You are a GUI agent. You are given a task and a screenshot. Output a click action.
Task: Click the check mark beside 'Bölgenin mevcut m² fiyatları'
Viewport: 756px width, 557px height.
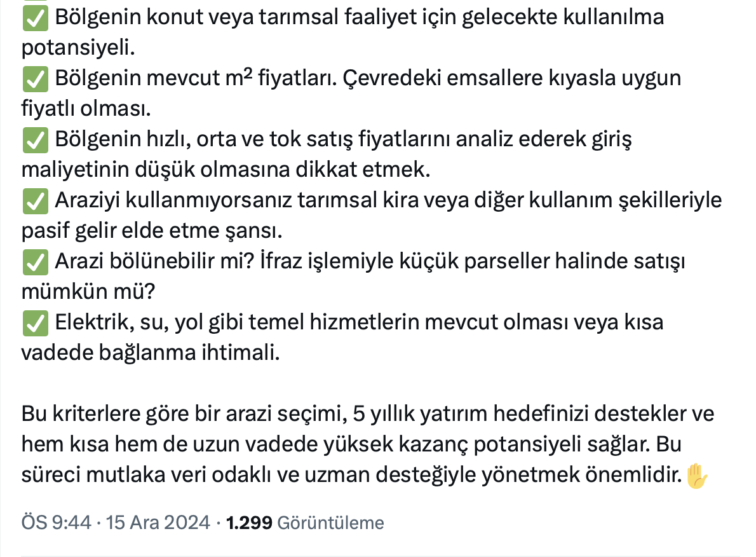pos(36,78)
